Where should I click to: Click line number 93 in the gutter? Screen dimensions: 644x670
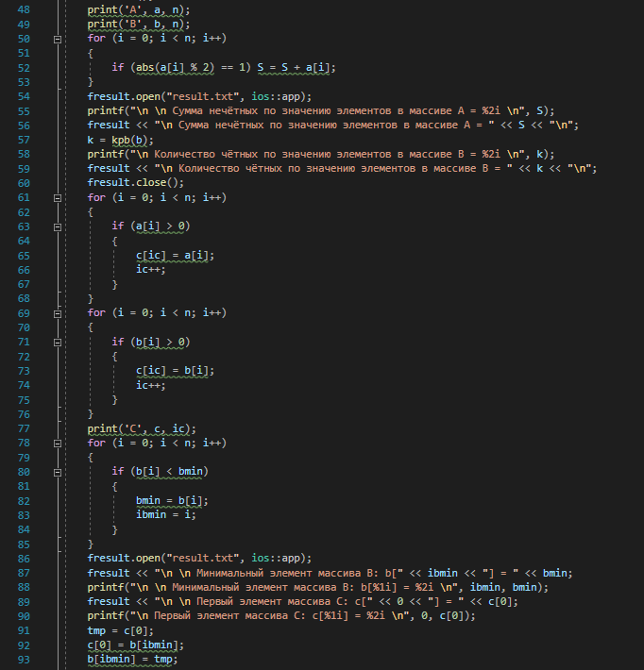click(24, 660)
